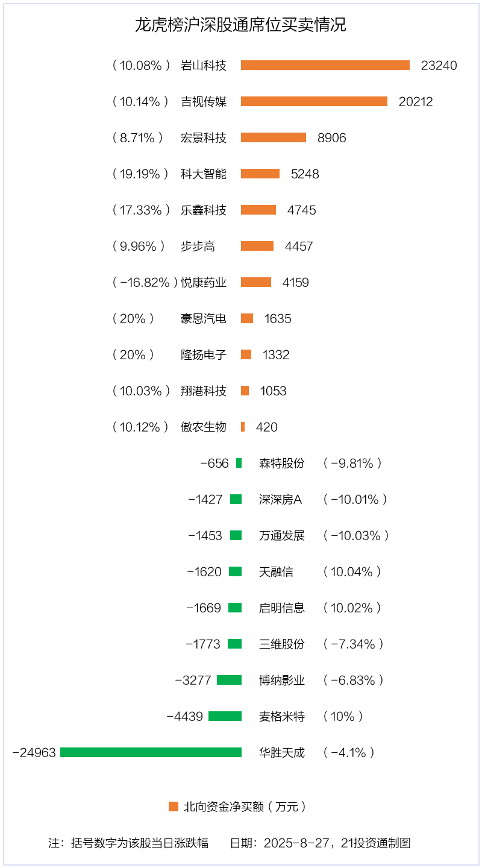The image size is (482, 868).
Task: Click the footnote text starting with 注：
Action: (128, 843)
